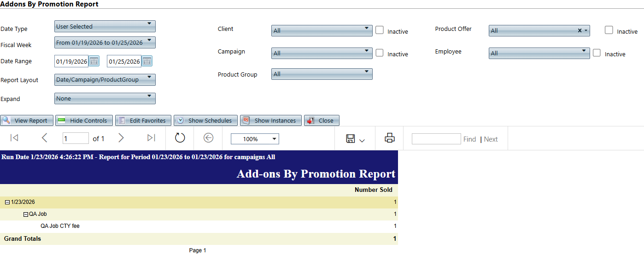Open the Report Layout dropdown

click(x=105, y=80)
